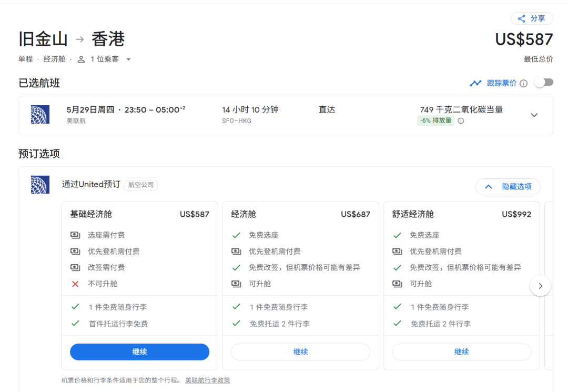
Task: Click the passenger person icon
Action: [x=81, y=59]
